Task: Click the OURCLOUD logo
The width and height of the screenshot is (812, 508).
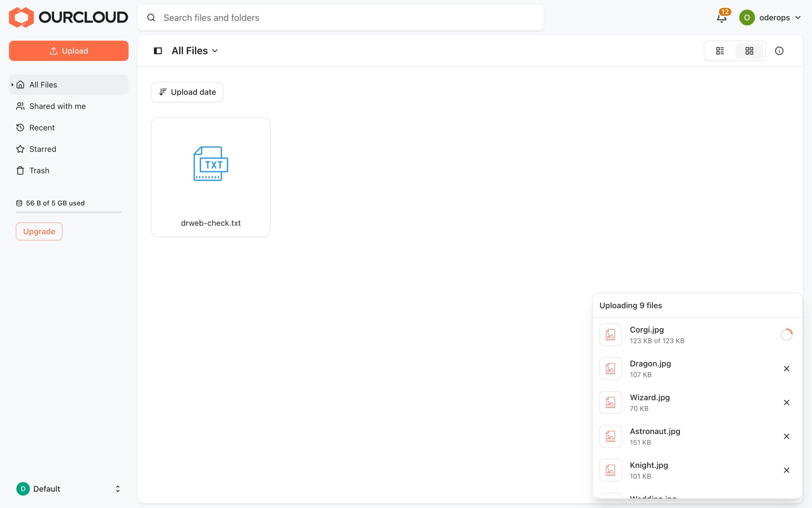Action: coord(68,17)
